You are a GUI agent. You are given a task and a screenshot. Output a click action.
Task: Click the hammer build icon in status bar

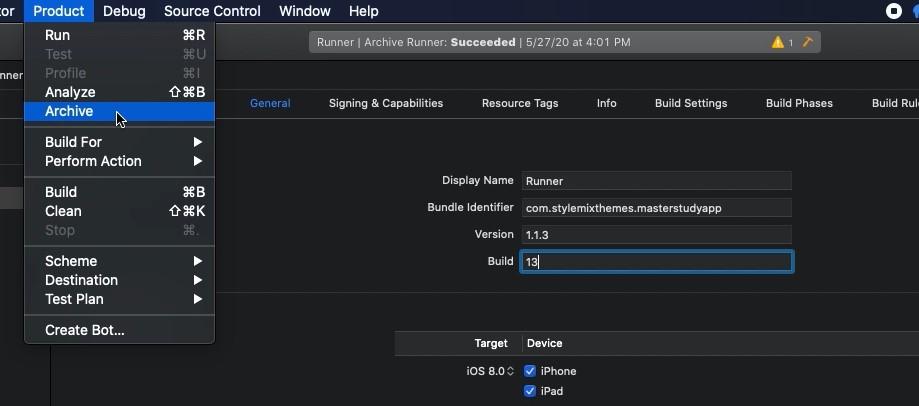click(x=808, y=42)
